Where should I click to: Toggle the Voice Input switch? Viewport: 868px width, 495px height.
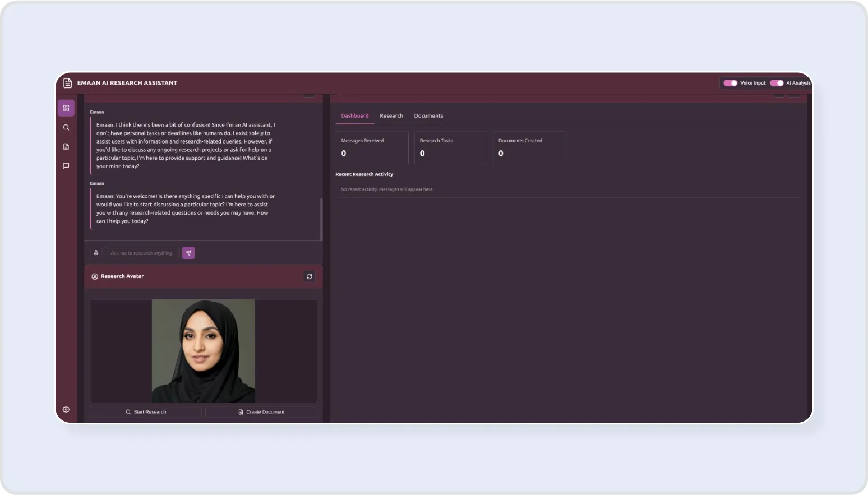pyautogui.click(x=730, y=83)
